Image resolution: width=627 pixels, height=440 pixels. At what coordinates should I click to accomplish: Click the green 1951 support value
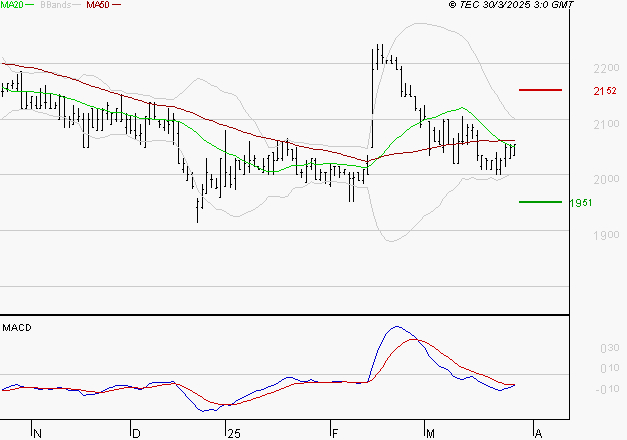click(x=581, y=203)
